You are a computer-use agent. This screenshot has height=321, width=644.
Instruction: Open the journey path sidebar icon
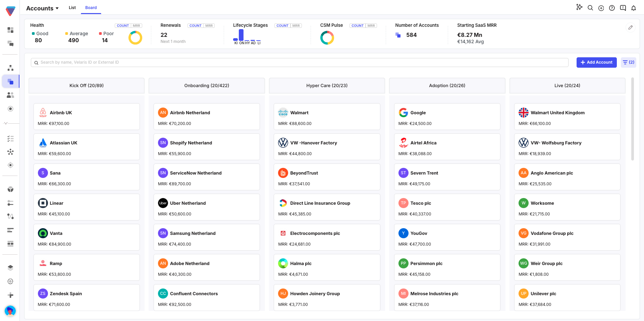pos(10,216)
